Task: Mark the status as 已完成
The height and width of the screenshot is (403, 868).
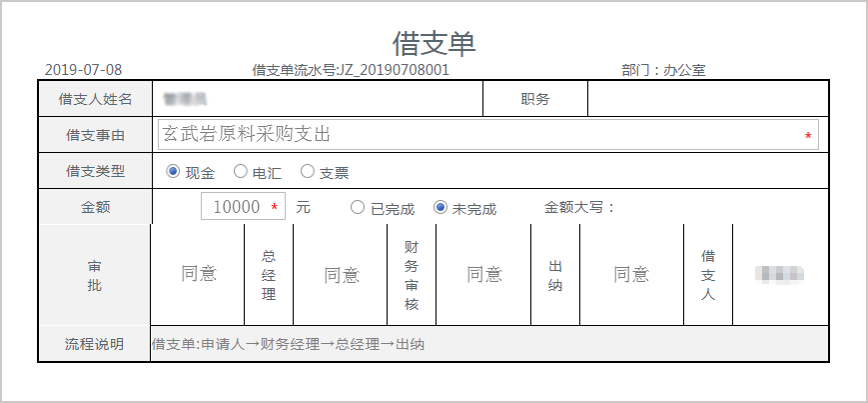Action: (358, 207)
